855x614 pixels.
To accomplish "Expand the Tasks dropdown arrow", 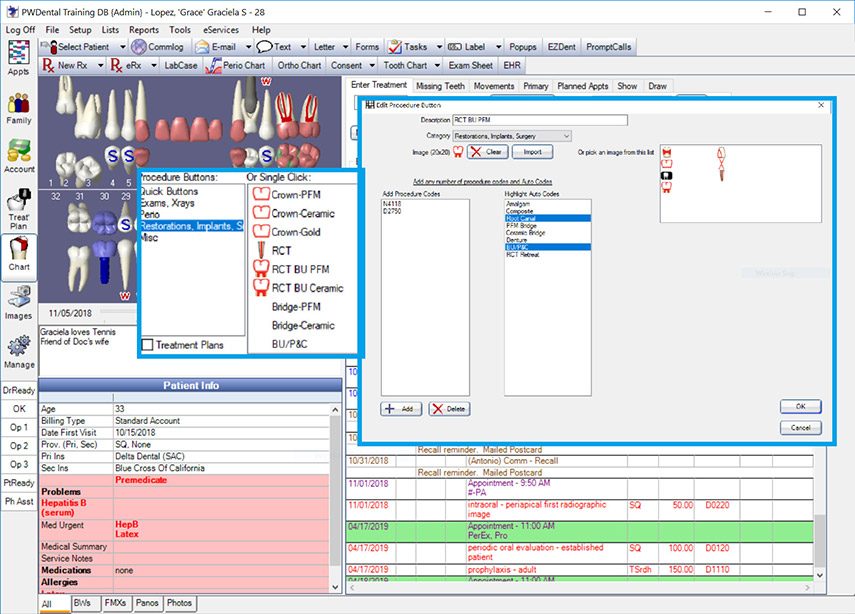I will point(439,47).
